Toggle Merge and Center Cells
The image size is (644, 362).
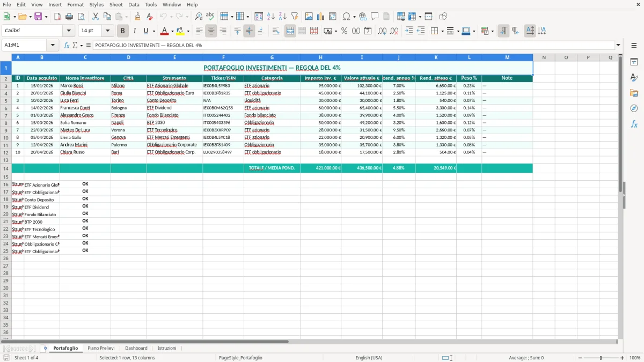click(x=290, y=31)
